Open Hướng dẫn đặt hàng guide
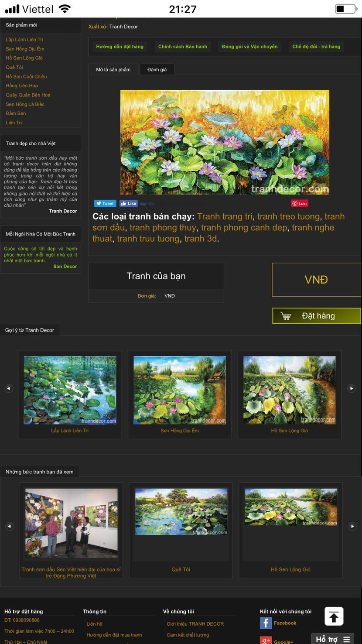Viewport: 362px width, 644px height. click(x=120, y=47)
